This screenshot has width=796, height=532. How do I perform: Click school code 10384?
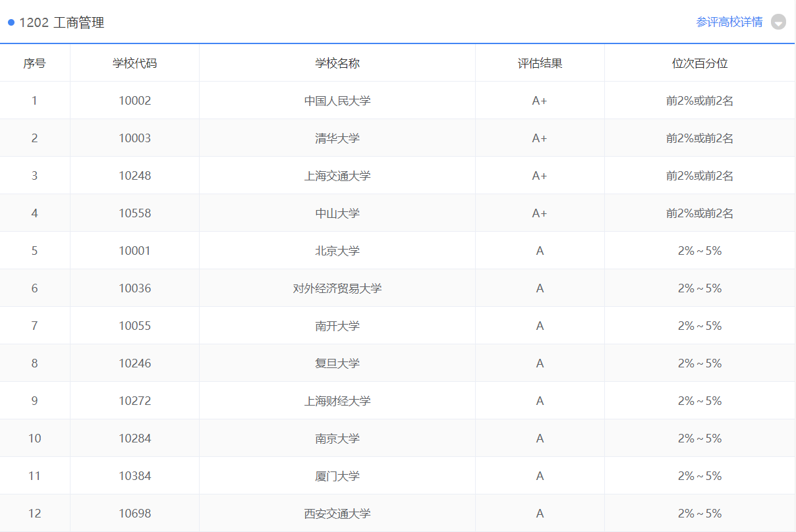pos(134,476)
